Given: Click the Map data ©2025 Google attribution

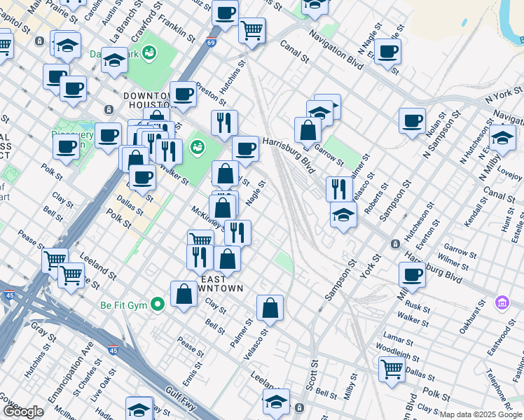Looking at the screenshot, I should pyautogui.click(x=481, y=414).
